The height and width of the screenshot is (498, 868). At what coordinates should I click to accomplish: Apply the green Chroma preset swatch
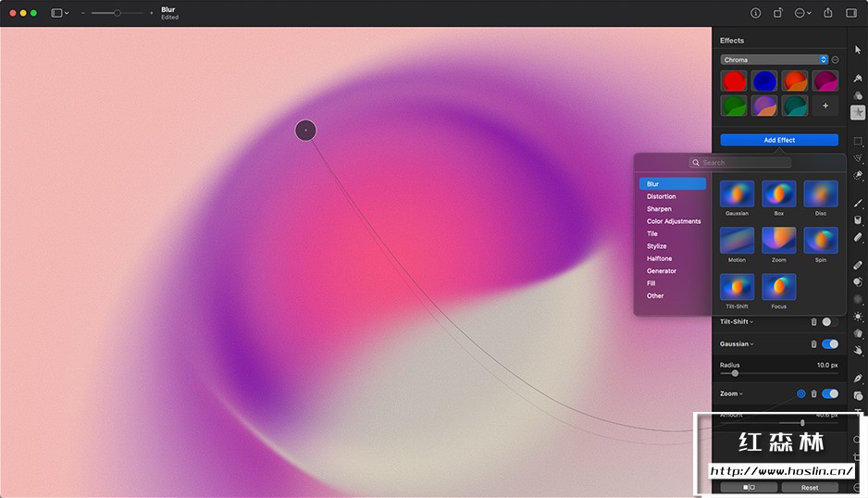pos(734,106)
